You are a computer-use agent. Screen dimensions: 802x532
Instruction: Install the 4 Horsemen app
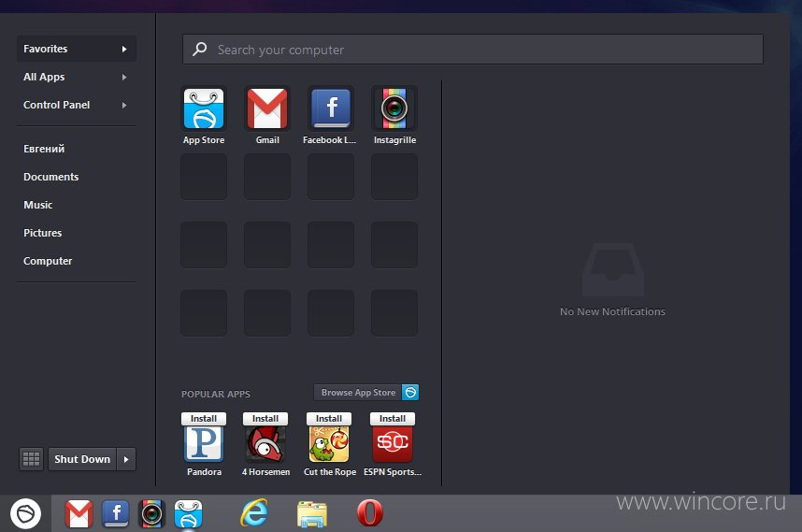(x=265, y=419)
